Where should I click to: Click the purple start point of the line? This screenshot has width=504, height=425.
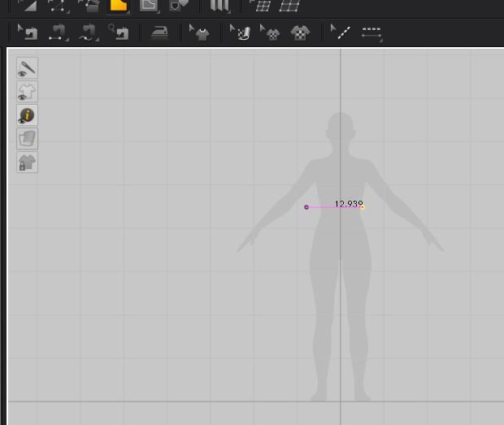(306, 207)
